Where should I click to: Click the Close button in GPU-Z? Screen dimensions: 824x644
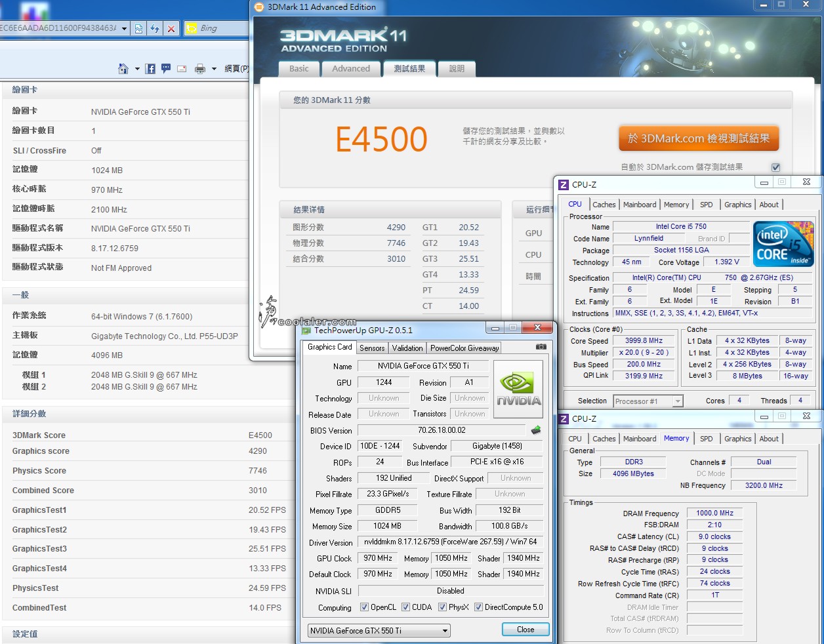(525, 630)
